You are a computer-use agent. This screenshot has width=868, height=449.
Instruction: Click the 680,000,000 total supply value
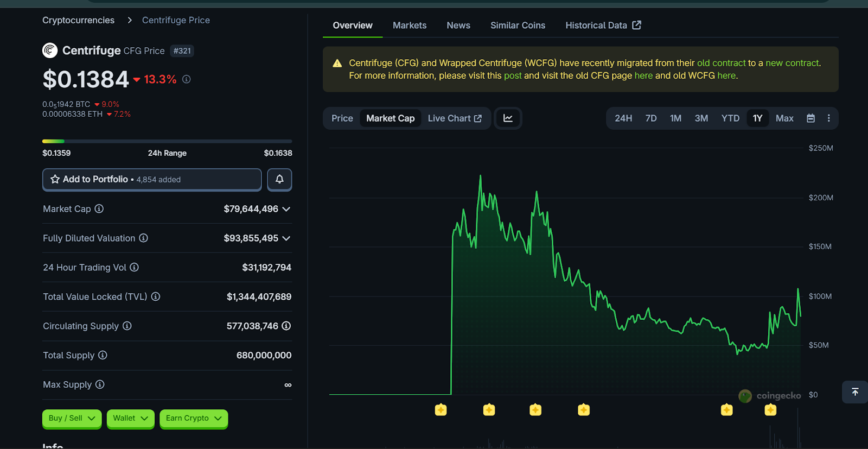(264, 356)
